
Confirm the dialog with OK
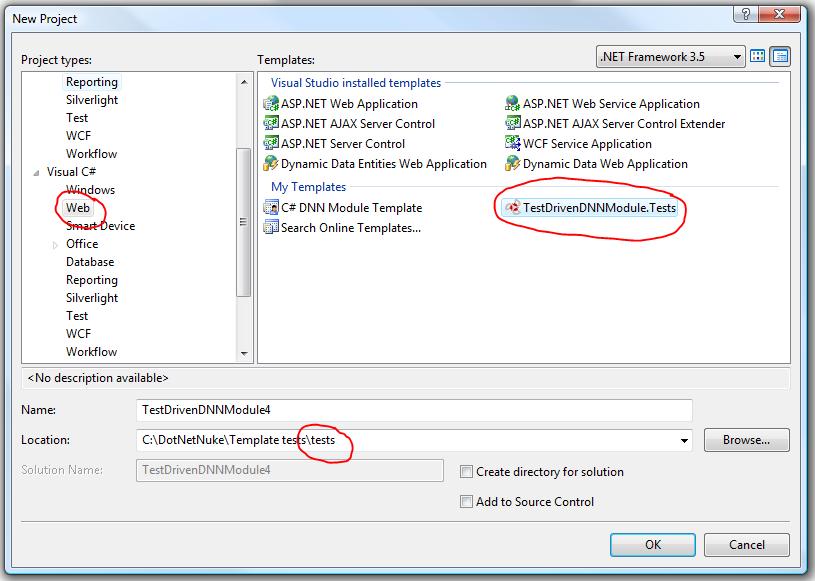[653, 545]
